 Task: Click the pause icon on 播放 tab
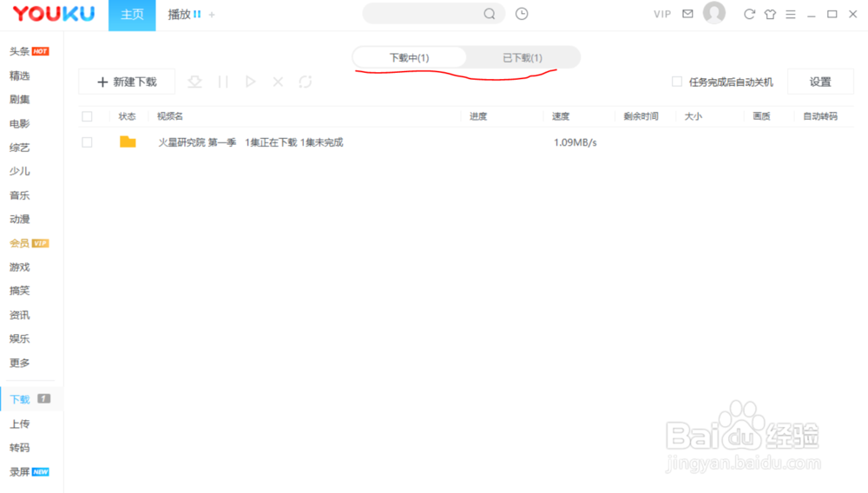pyautogui.click(x=197, y=15)
